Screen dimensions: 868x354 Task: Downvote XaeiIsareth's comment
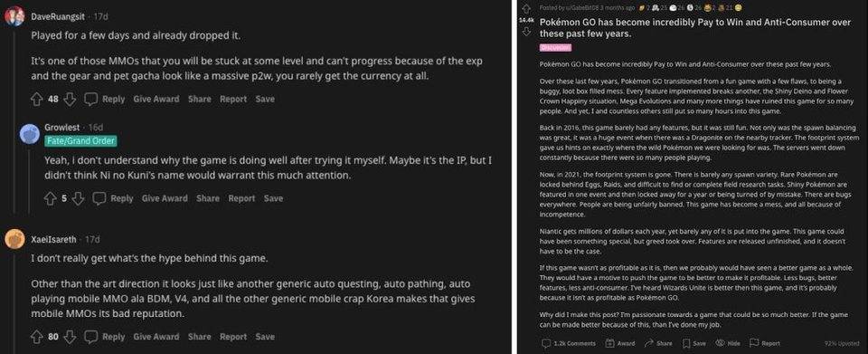(70, 336)
